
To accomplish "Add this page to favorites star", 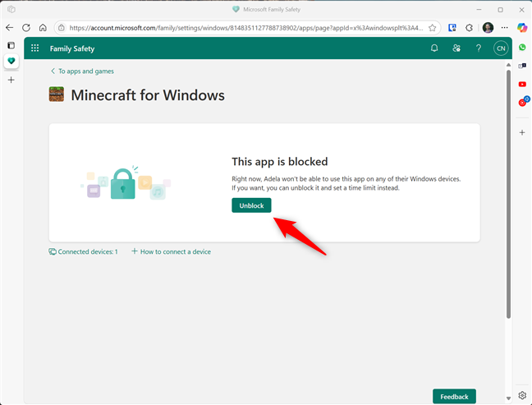I will [432, 28].
